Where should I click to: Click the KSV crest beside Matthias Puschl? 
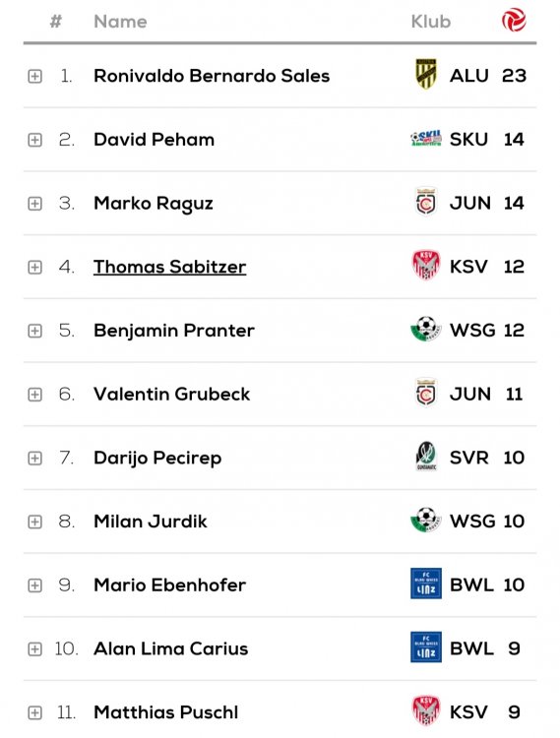[426, 710]
